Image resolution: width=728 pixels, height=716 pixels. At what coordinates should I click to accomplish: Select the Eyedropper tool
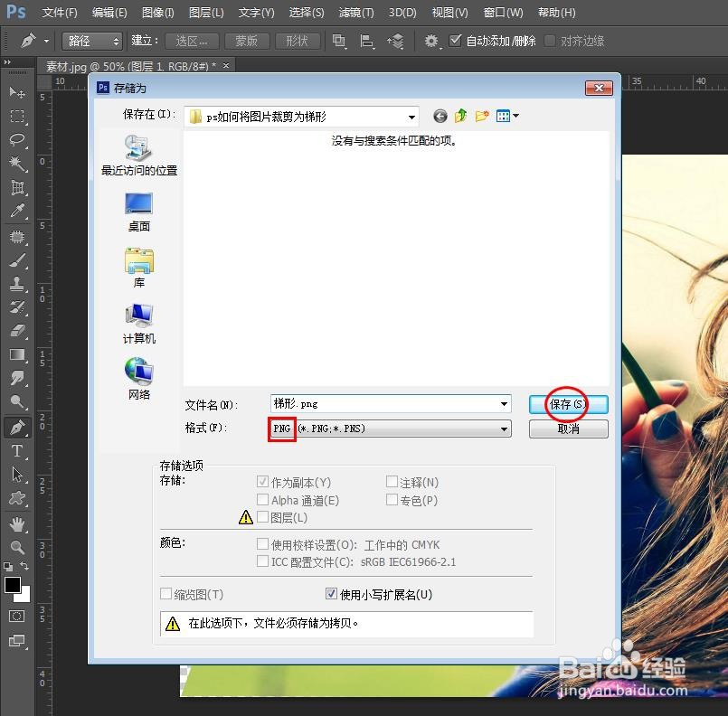17,211
